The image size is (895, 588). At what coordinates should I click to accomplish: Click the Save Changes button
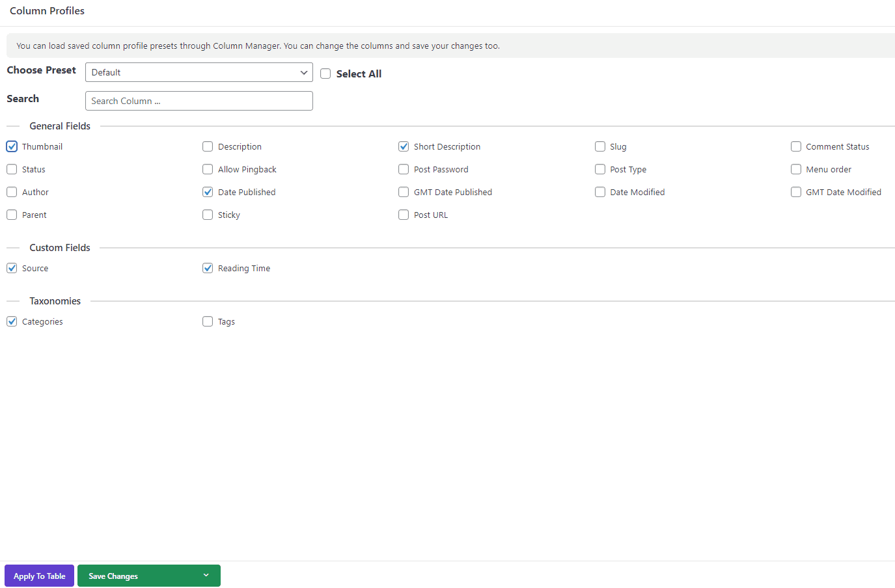pos(112,576)
